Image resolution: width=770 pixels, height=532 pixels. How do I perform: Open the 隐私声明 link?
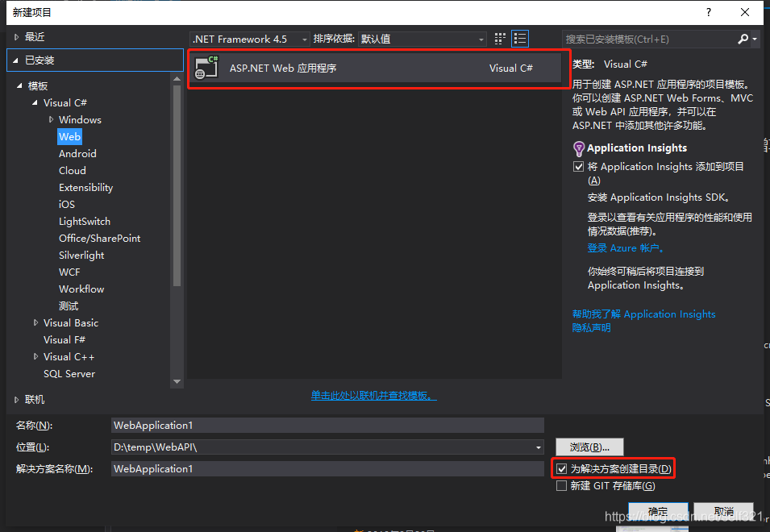tap(591, 327)
